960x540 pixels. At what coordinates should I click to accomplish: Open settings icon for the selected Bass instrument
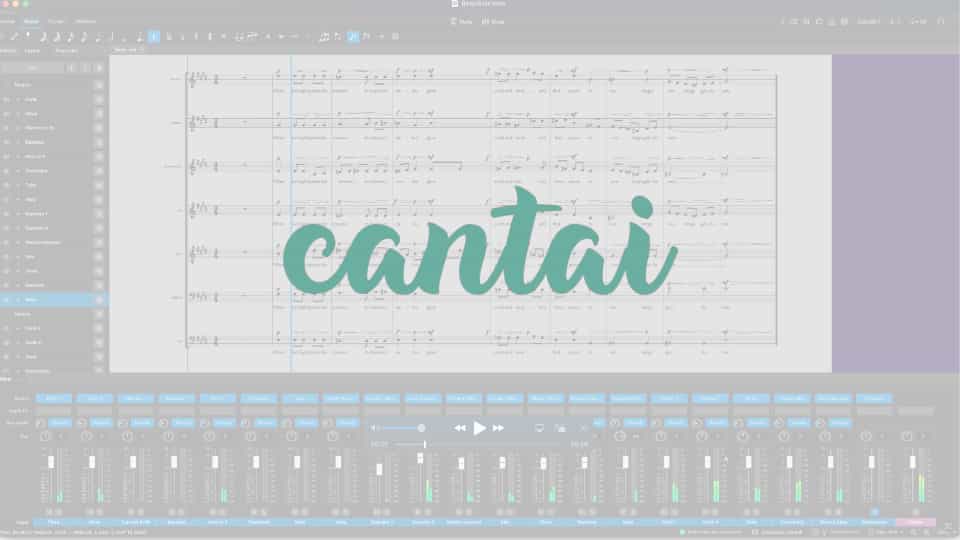click(x=99, y=300)
